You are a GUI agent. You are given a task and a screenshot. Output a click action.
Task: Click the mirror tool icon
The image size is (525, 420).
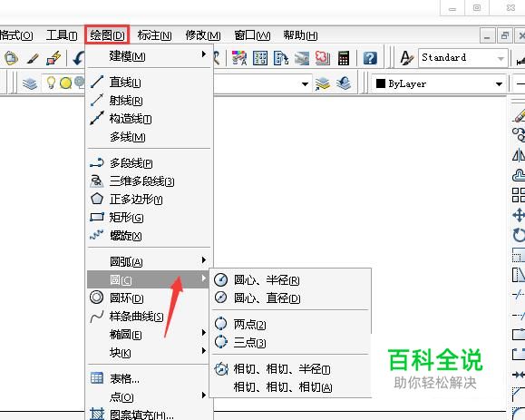(519, 155)
